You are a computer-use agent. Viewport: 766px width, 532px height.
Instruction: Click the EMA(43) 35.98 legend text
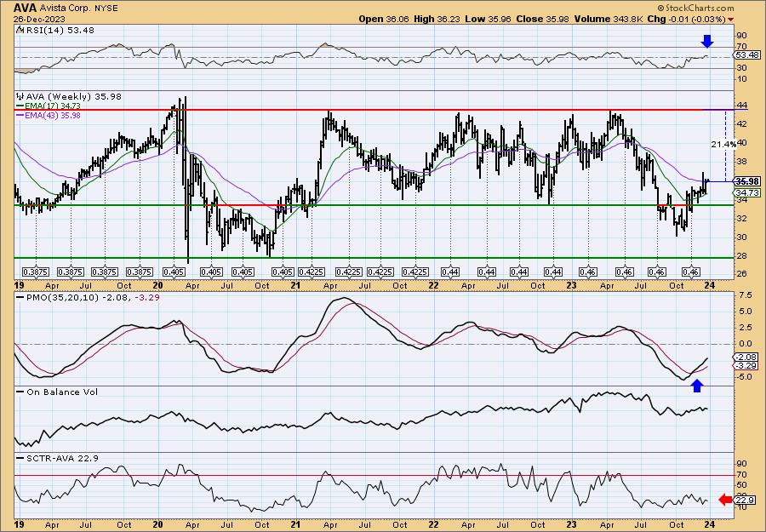click(52, 115)
